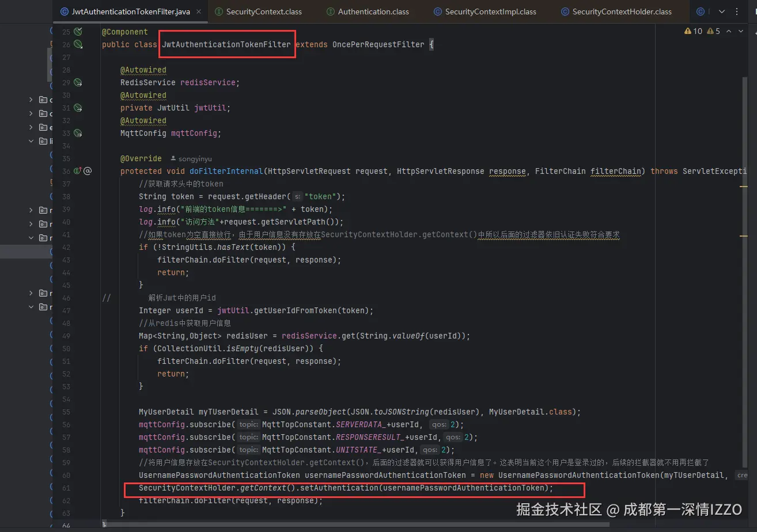Viewport: 757px width, 532px height.
Task: Click 'RESPONSERESULT_' constant on line 57
Action: pos(370,437)
